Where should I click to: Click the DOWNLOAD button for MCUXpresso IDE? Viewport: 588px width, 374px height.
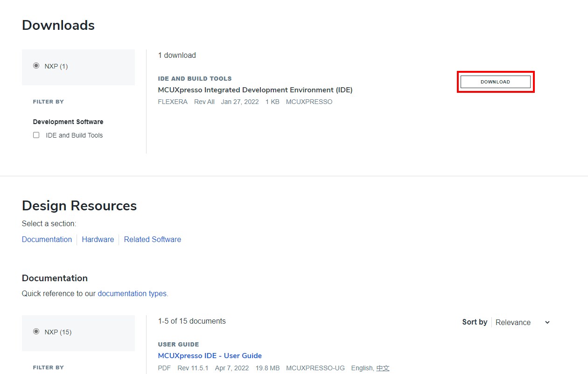495,82
